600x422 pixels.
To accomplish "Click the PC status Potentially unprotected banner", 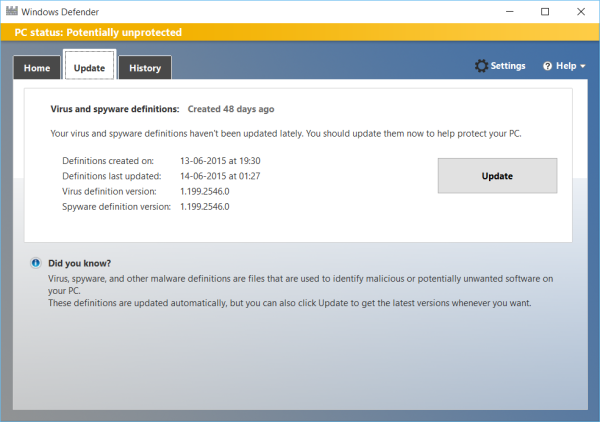I will point(300,32).
